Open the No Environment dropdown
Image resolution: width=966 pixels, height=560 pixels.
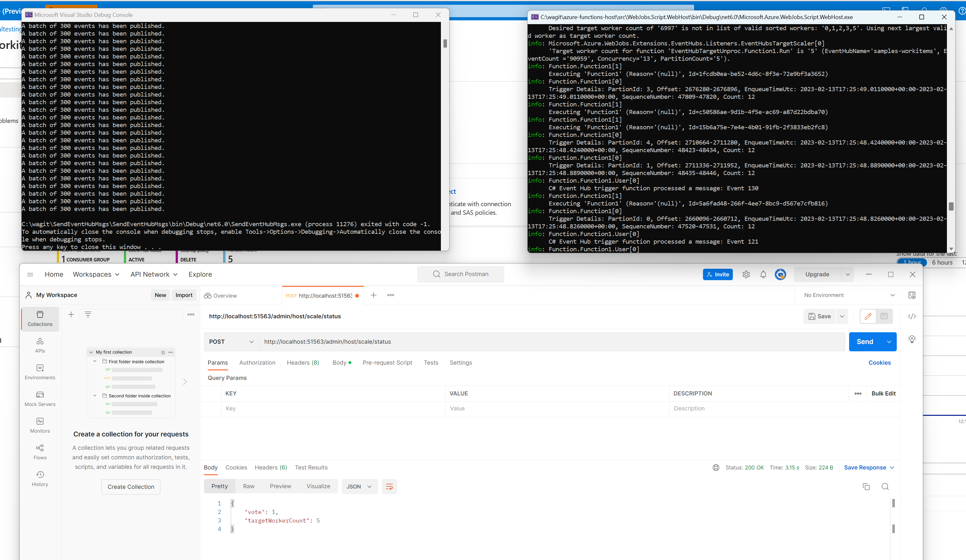[849, 295]
